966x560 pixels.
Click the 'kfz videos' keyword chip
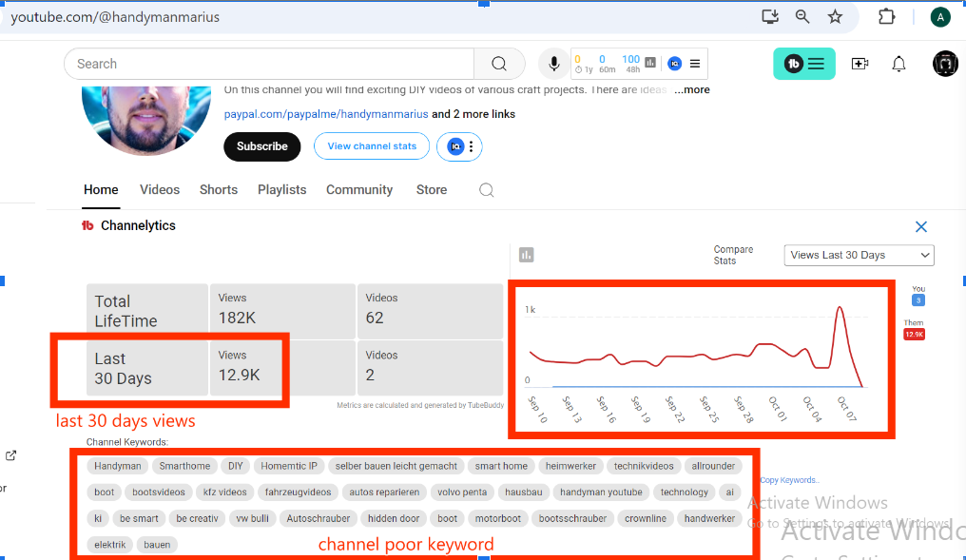pyautogui.click(x=225, y=492)
